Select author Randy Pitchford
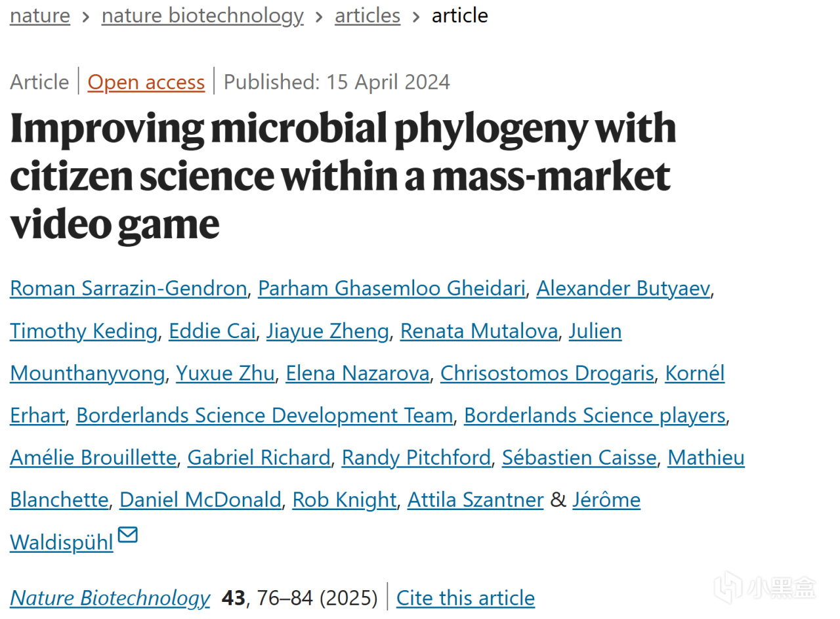This screenshot has height=619, width=840. (416, 458)
